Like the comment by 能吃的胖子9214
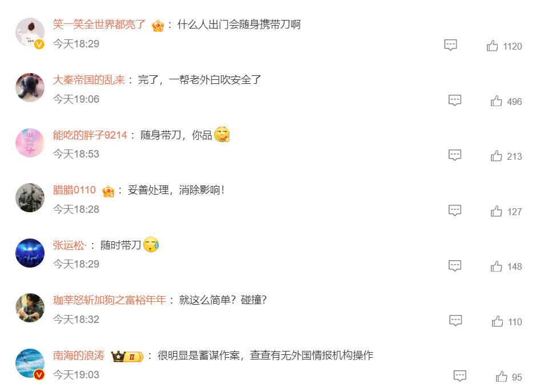 pos(496,156)
